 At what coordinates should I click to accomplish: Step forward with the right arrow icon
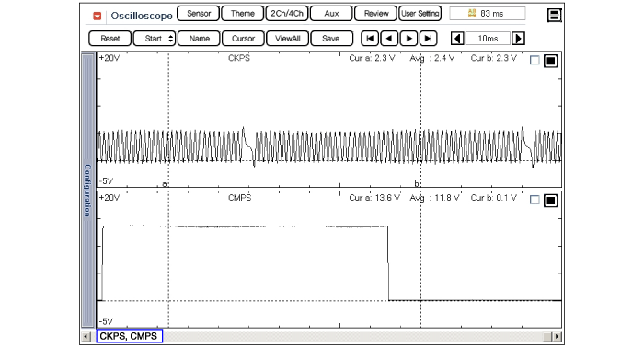coord(408,39)
